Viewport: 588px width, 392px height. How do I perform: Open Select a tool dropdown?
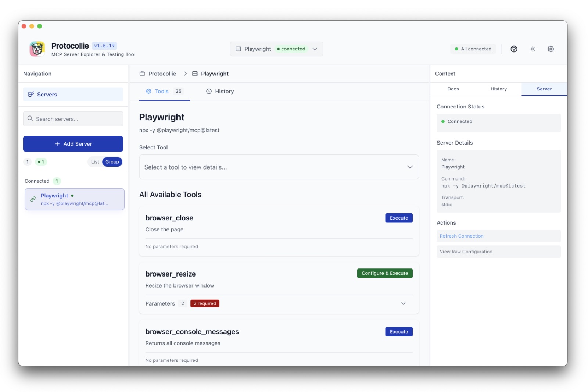click(x=279, y=167)
